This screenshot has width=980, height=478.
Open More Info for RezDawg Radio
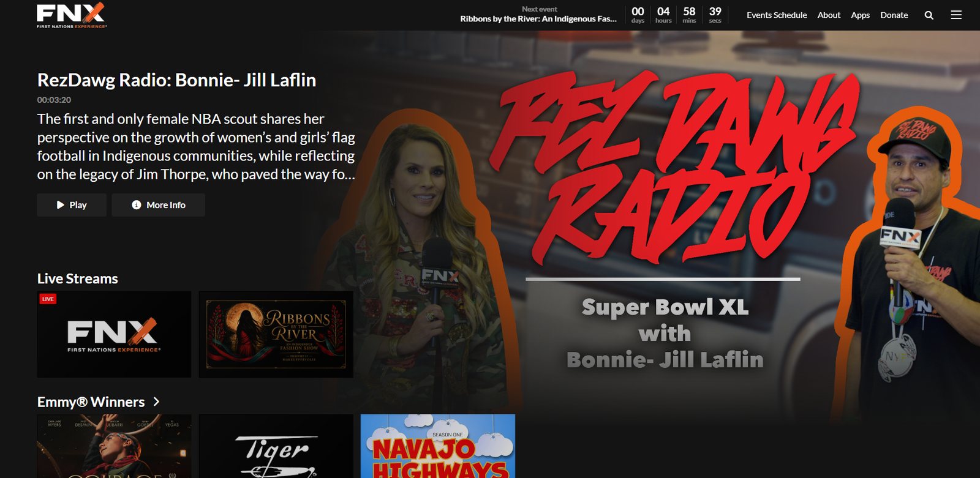(x=159, y=205)
